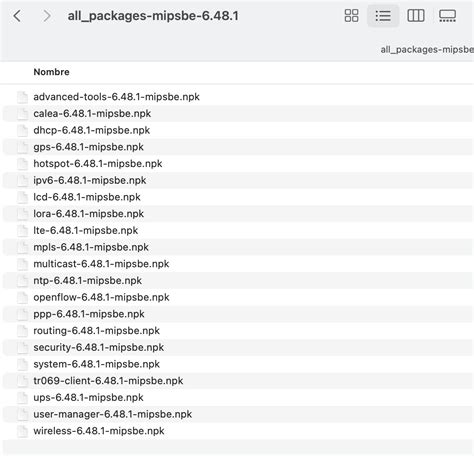Switch to list view
474x456 pixels.
tap(383, 16)
